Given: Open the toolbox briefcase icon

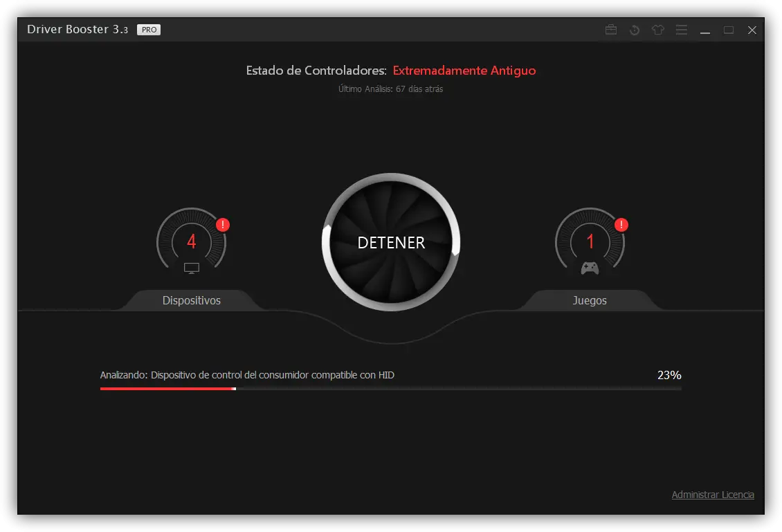Looking at the screenshot, I should click(611, 30).
